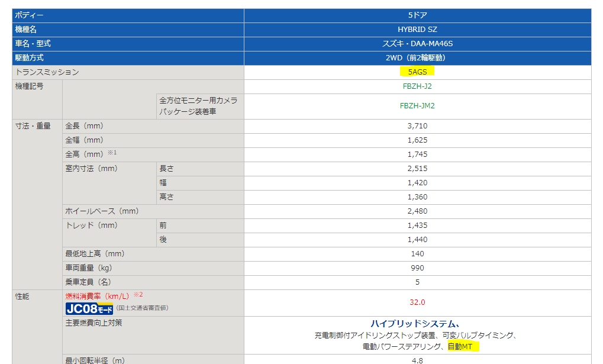Click the 長さ interior label
Viewport: 603px width, 364px height.
(166, 169)
